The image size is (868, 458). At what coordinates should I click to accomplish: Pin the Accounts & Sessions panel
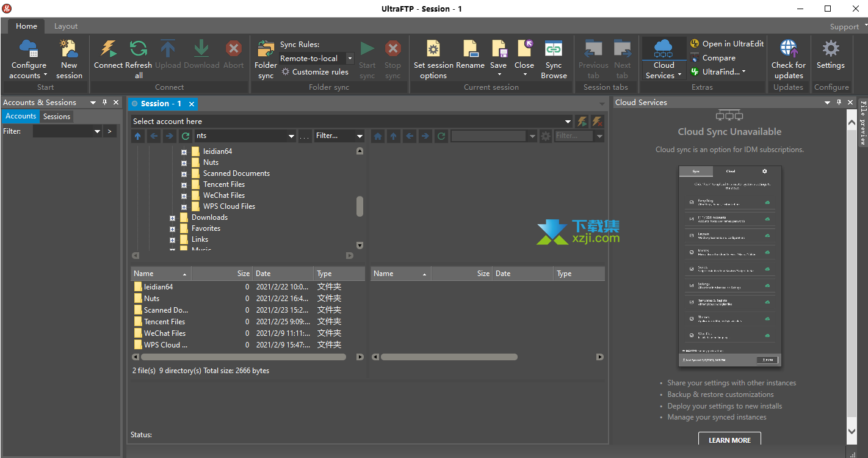pyautogui.click(x=104, y=102)
